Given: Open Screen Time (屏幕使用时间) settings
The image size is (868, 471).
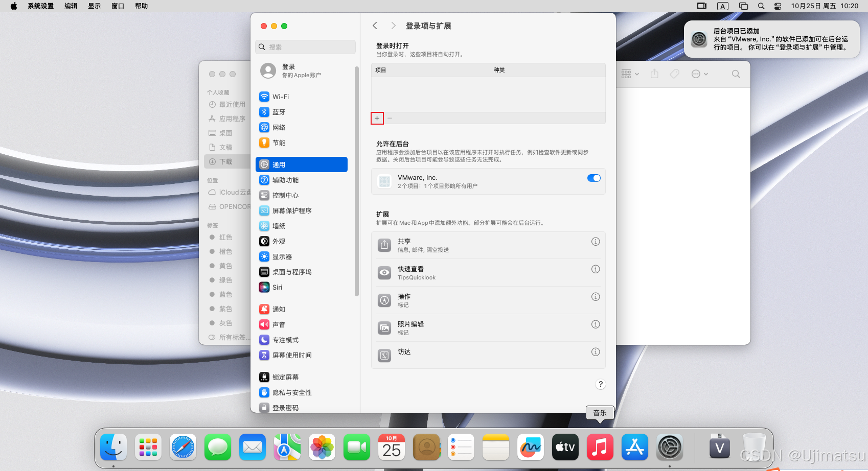Looking at the screenshot, I should (302, 355).
